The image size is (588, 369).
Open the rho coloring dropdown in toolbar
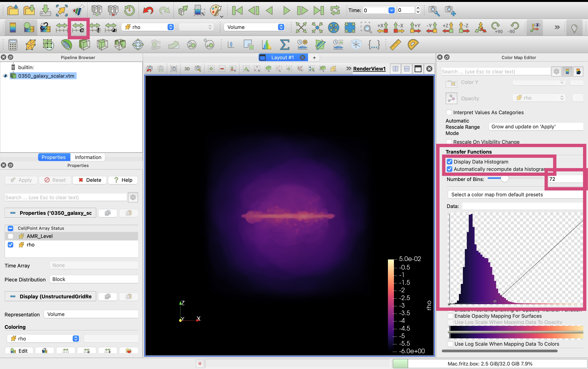[x=149, y=27]
